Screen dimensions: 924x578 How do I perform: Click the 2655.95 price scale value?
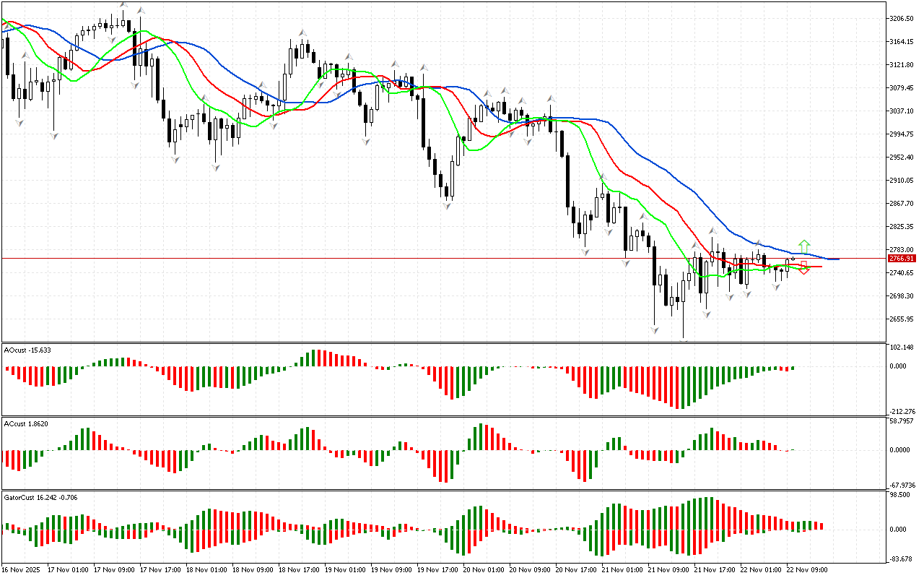tap(903, 319)
